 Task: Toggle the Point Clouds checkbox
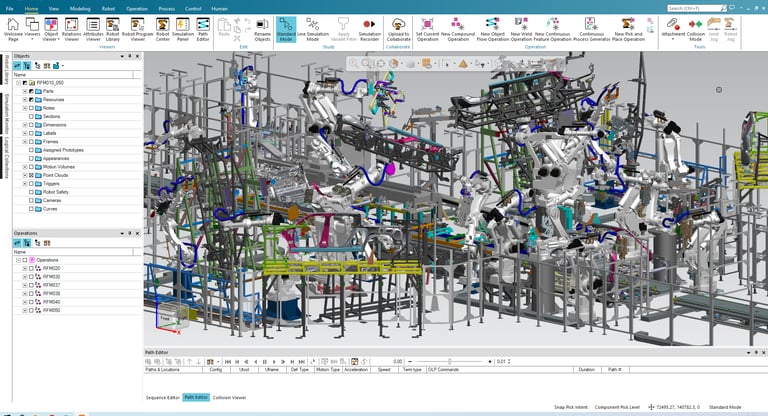[31, 175]
